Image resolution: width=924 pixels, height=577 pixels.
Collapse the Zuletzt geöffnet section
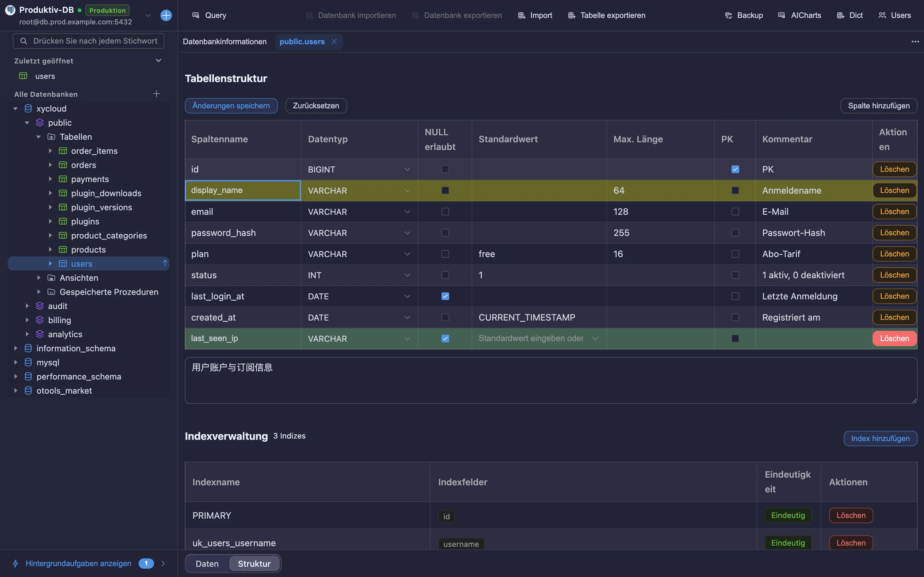pyautogui.click(x=158, y=61)
